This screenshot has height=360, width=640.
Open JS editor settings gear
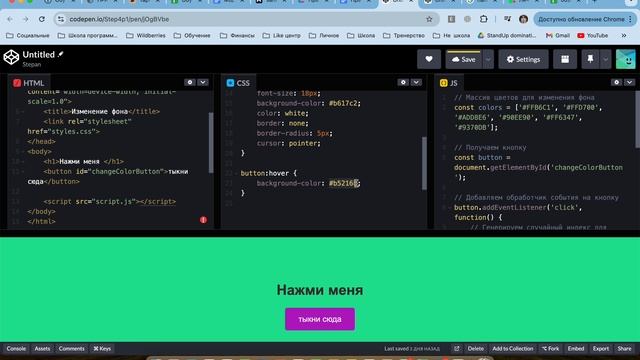pos(616,82)
